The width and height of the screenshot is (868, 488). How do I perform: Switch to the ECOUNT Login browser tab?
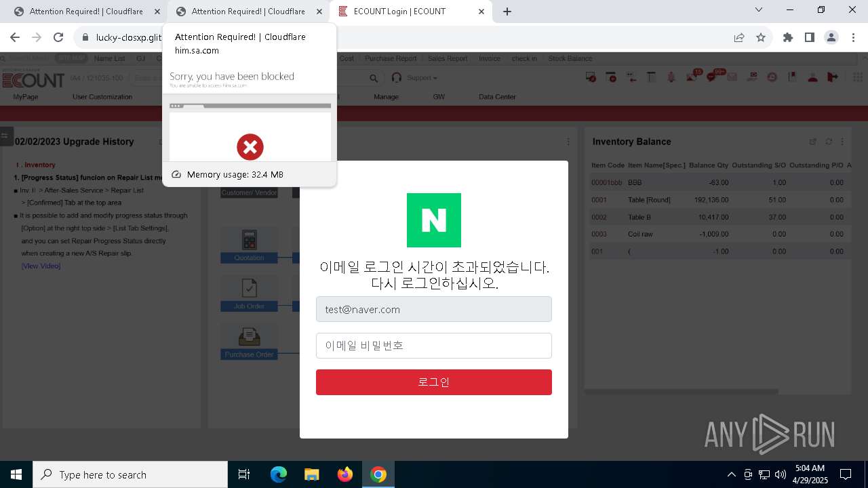point(410,12)
